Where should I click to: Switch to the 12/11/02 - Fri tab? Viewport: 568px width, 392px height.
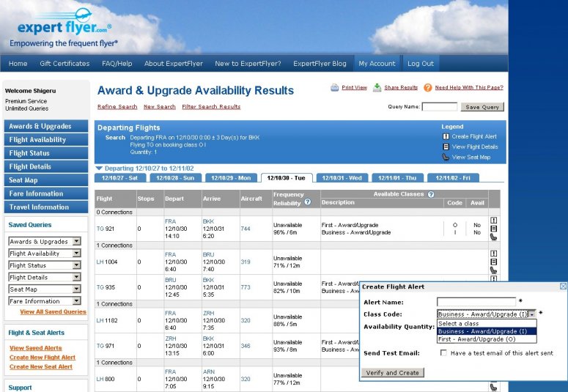point(453,178)
